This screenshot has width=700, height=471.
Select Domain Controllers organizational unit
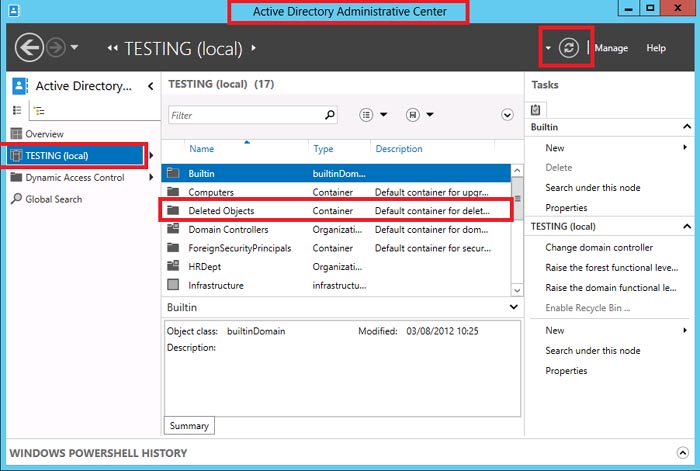(x=336, y=229)
